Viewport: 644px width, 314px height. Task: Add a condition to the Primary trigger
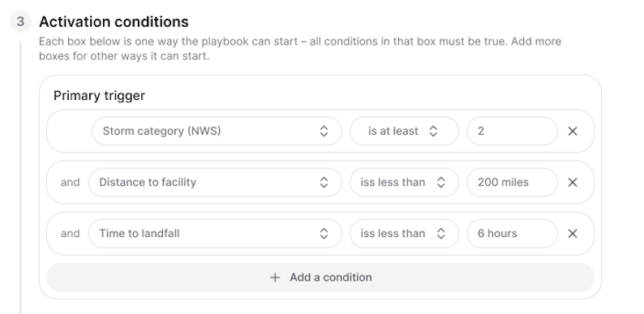click(320, 277)
